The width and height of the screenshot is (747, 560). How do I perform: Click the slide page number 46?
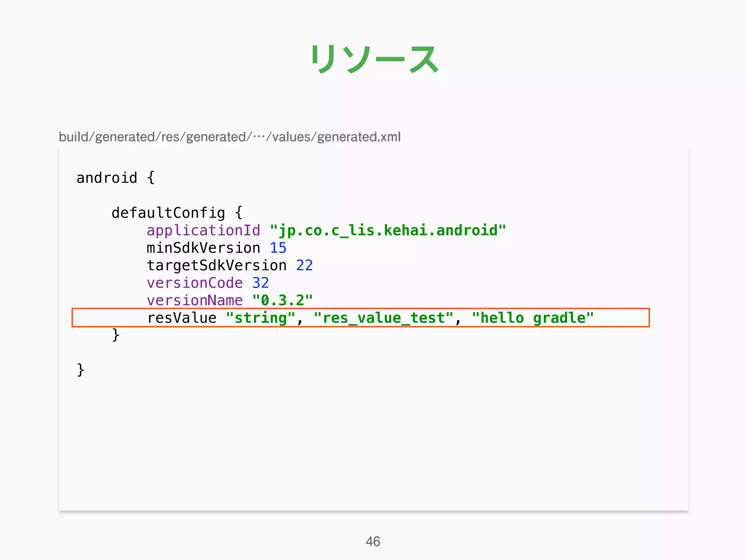coord(373,541)
